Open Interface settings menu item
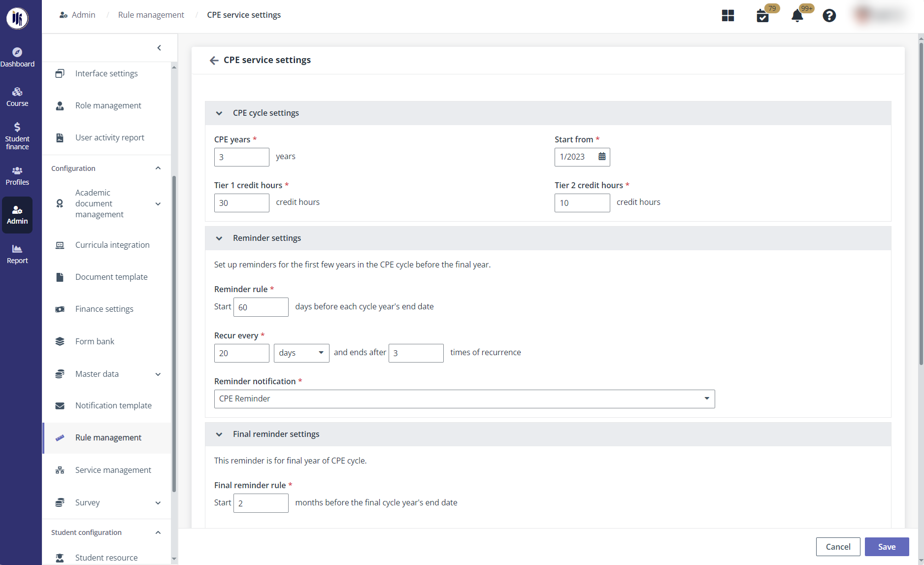The height and width of the screenshot is (565, 924). click(x=106, y=73)
